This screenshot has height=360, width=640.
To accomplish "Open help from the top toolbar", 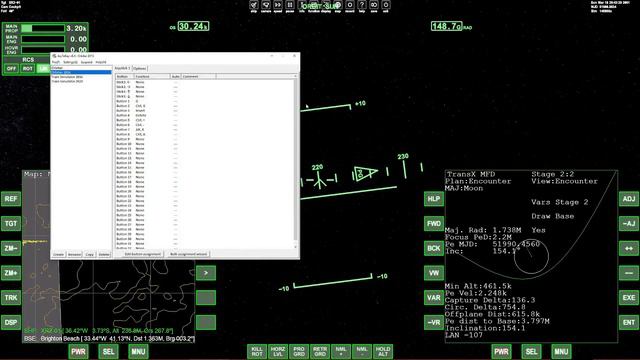I will pyautogui.click(x=362, y=5).
